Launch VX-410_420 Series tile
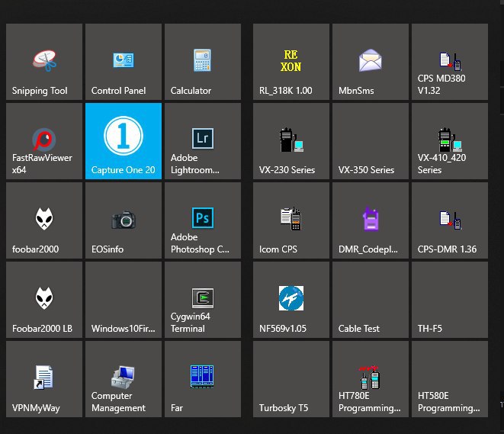The height and width of the screenshot is (434, 504). click(450, 141)
